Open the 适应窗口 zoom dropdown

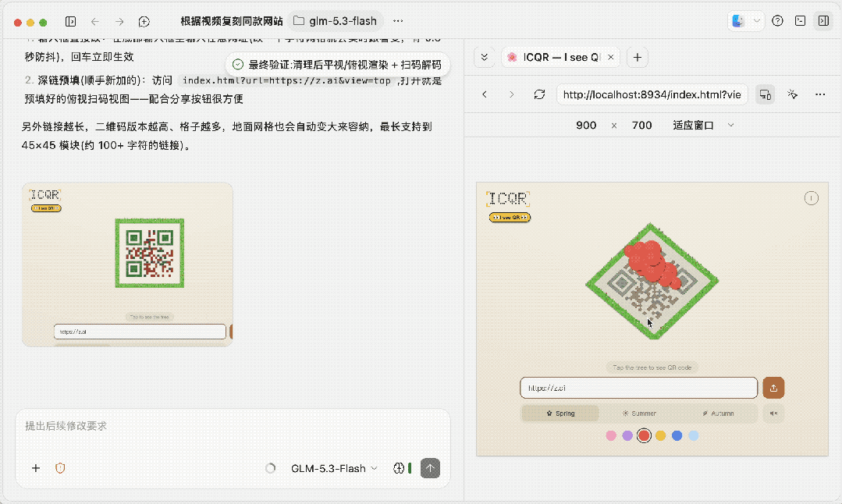(703, 125)
